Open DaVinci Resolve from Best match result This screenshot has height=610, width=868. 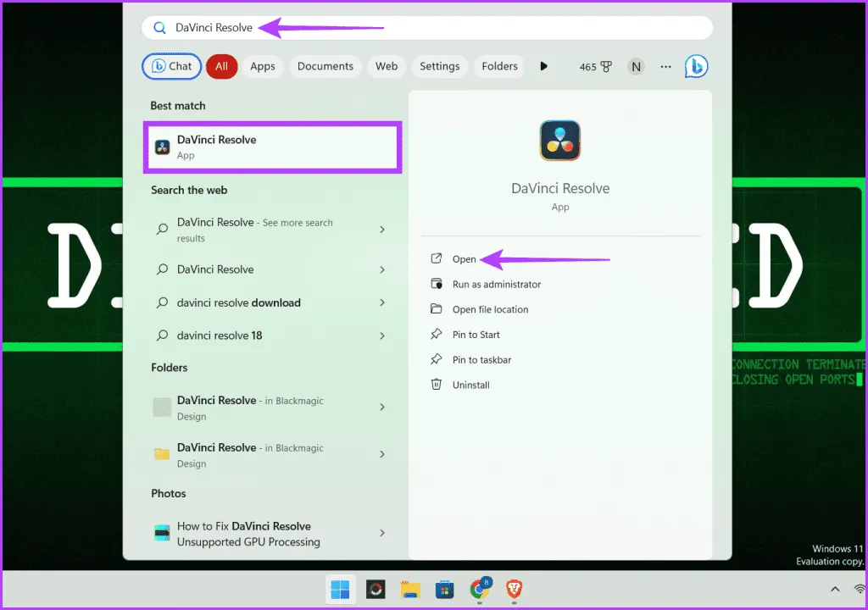coord(273,147)
